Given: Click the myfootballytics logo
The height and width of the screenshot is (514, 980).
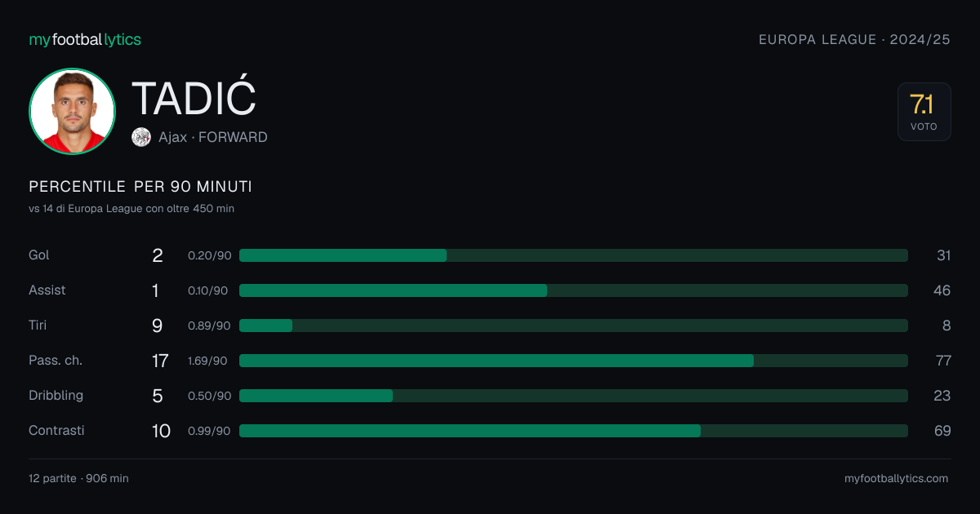Looking at the screenshot, I should (85, 39).
